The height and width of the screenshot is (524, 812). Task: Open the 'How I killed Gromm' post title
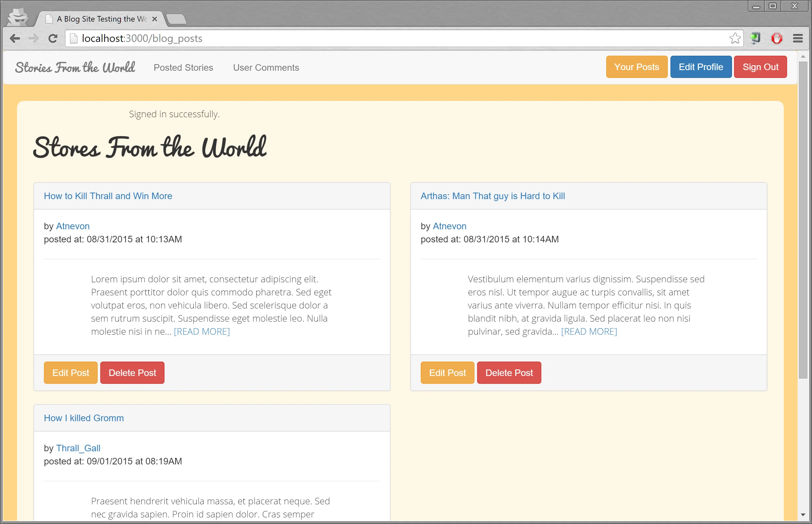point(84,418)
